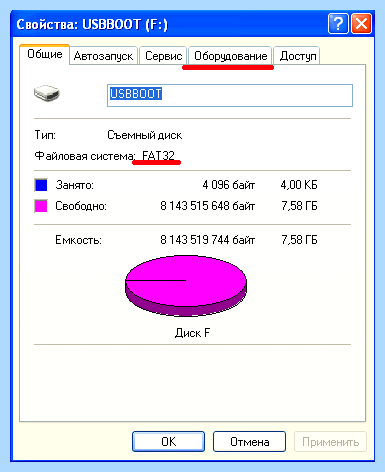The height and width of the screenshot is (472, 385).
Task: Click the USBBOOT volume label field
Action: pyautogui.click(x=230, y=95)
